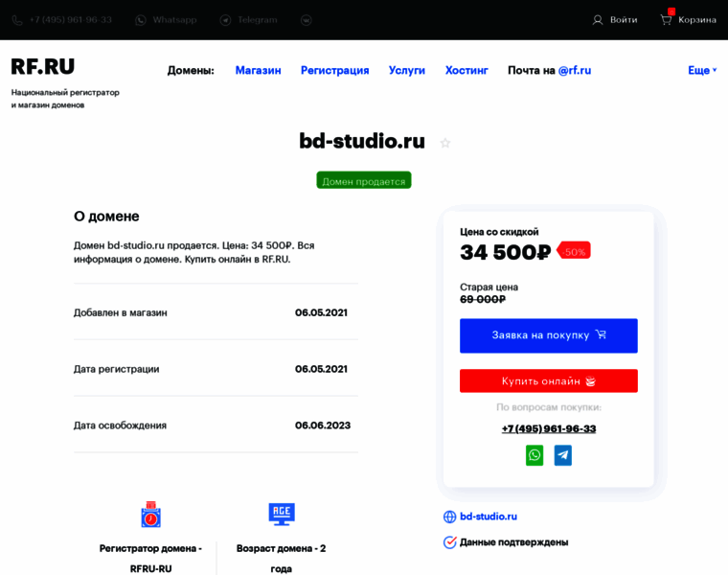Screen dimensions: 728x575
Task: Click the shopping cart icon in header
Action: 667,19
